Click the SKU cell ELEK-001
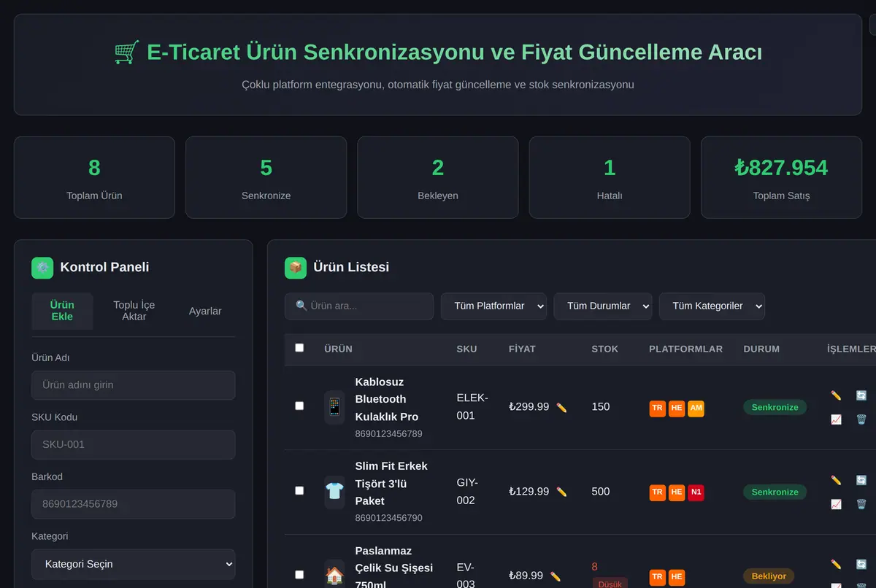The image size is (876, 588). coord(472,407)
